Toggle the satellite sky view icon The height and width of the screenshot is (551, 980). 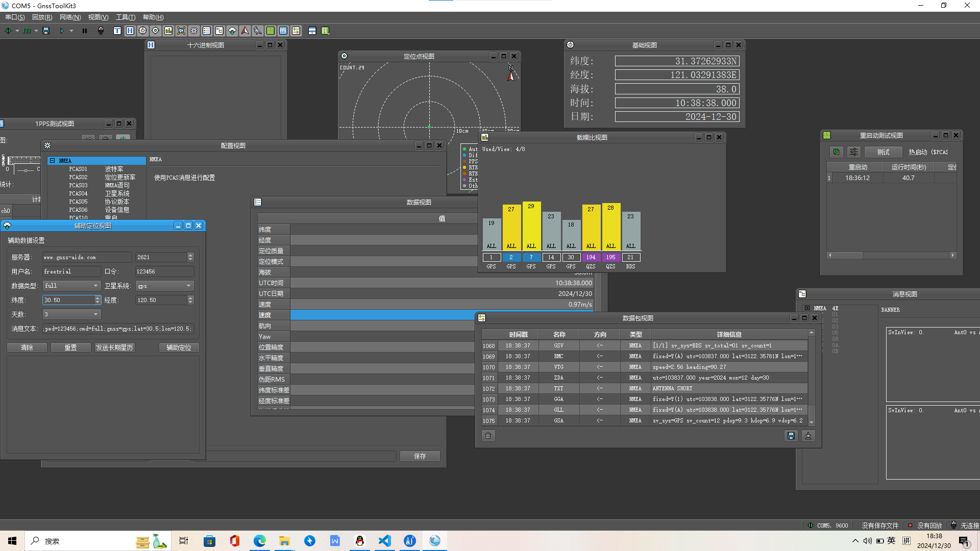181,31
